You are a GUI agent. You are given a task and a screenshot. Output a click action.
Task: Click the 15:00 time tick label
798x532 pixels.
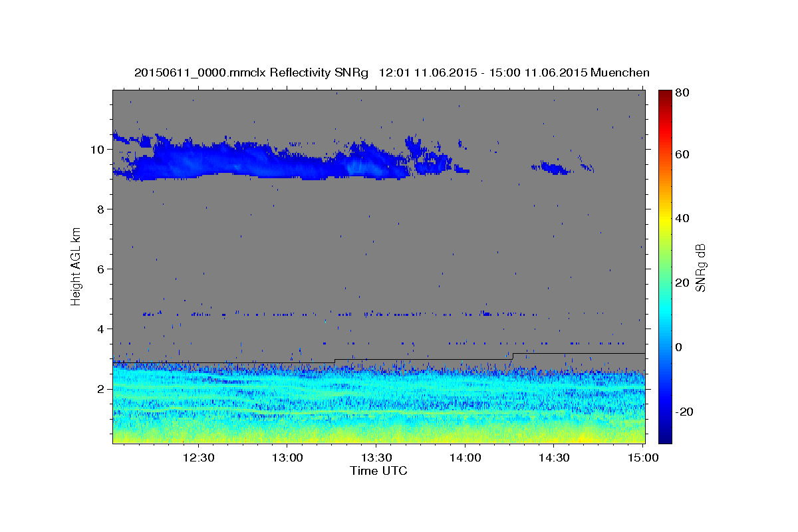642,458
